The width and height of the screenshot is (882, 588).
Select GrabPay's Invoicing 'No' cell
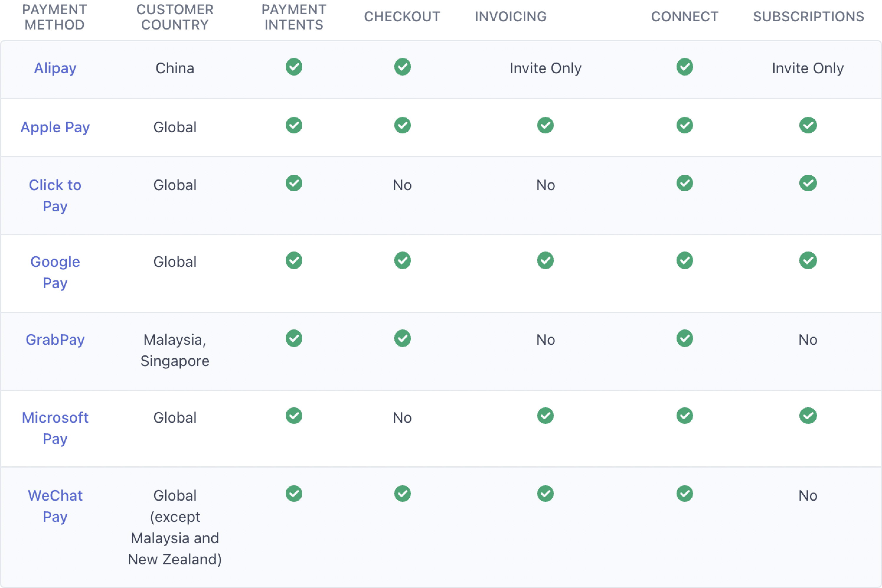(x=545, y=340)
